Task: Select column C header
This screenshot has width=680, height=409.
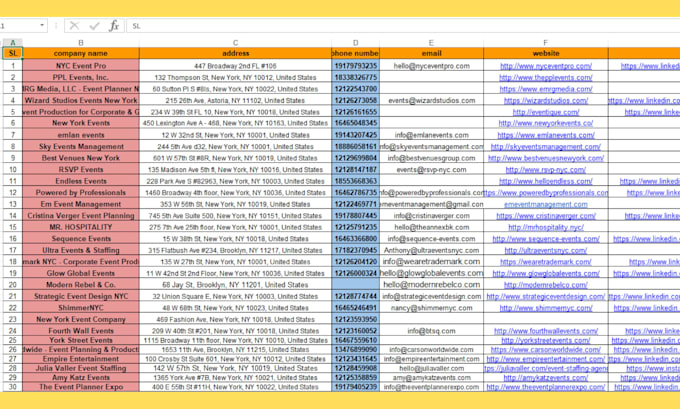Action: coord(235,43)
